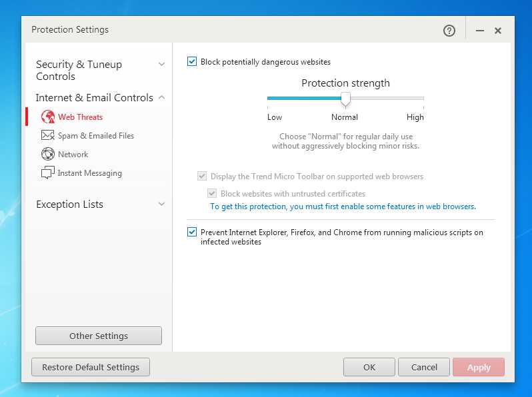Screen dimensions: 532x397
Task: Toggle Display the Trend Micro Toolbar checkbox
Action: [x=202, y=177]
